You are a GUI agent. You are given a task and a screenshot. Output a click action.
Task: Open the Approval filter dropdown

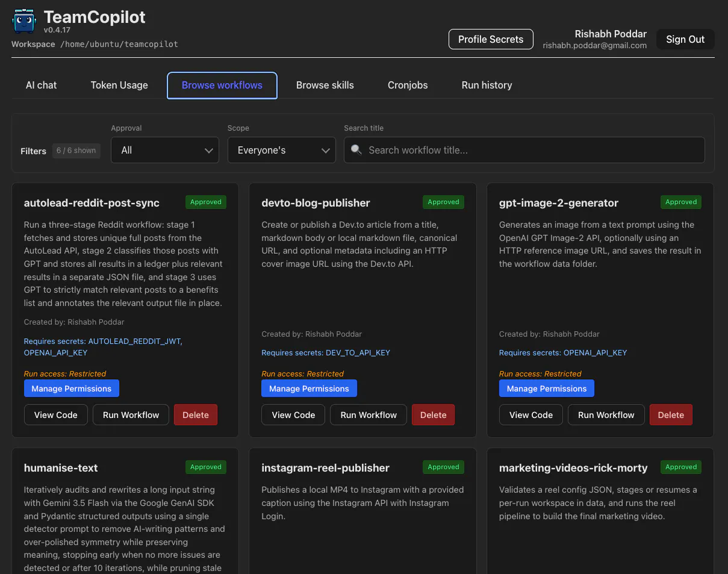coord(165,150)
